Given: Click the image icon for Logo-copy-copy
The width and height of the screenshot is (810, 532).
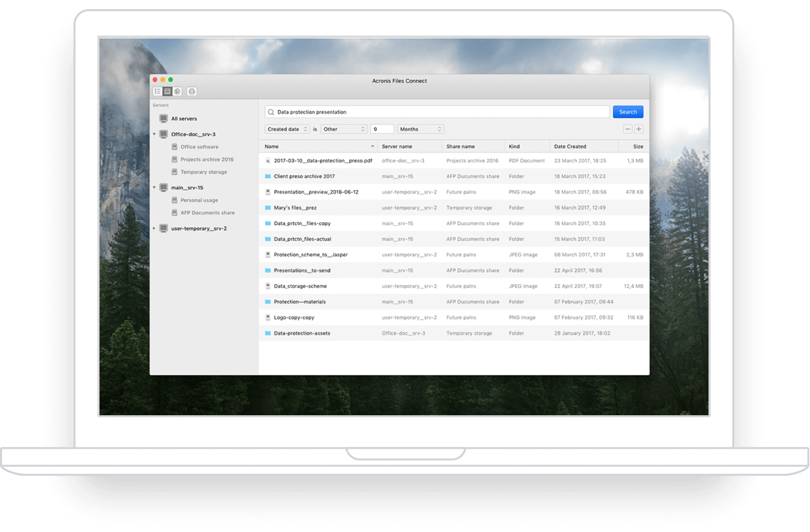Looking at the screenshot, I should coord(267,318).
